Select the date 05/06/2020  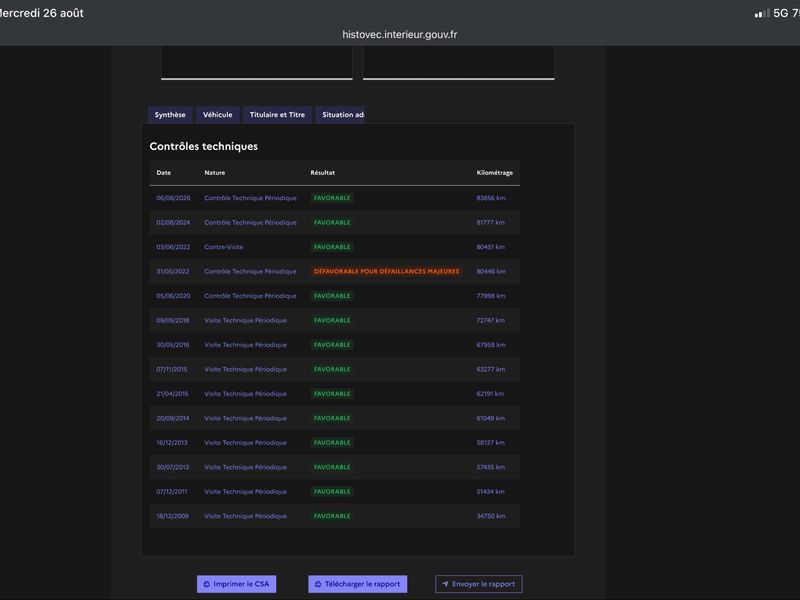(173, 296)
